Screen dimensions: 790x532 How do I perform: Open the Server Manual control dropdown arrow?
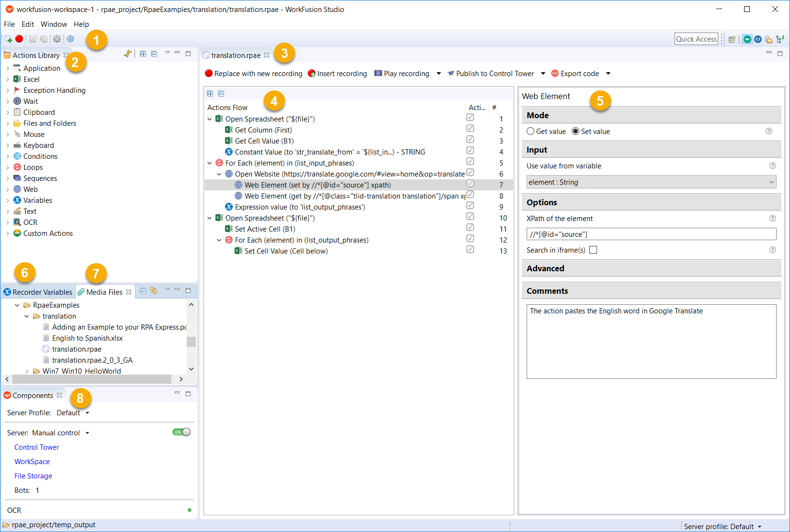point(87,433)
